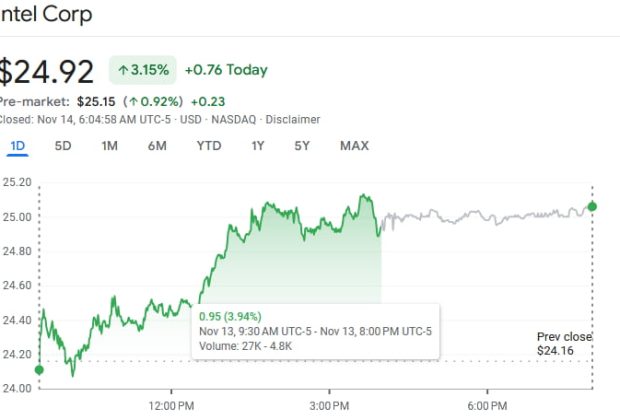
Task: Open the 5Y time range
Action: [302, 145]
